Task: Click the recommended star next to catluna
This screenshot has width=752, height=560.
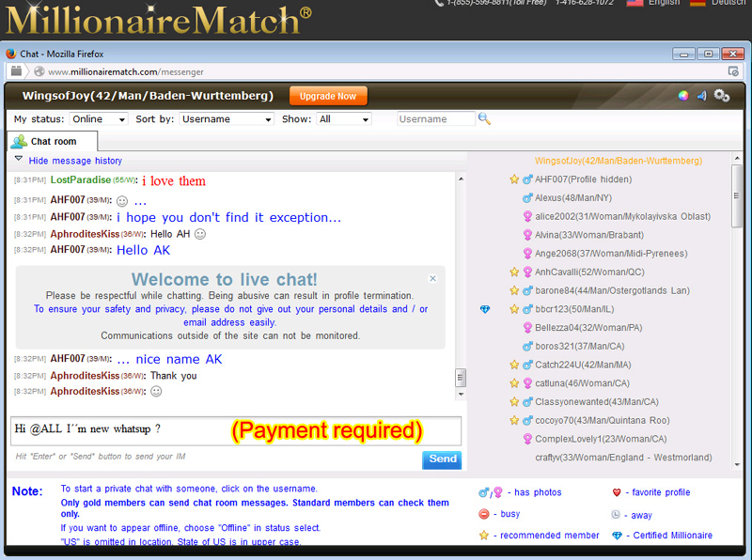Action: (x=514, y=383)
